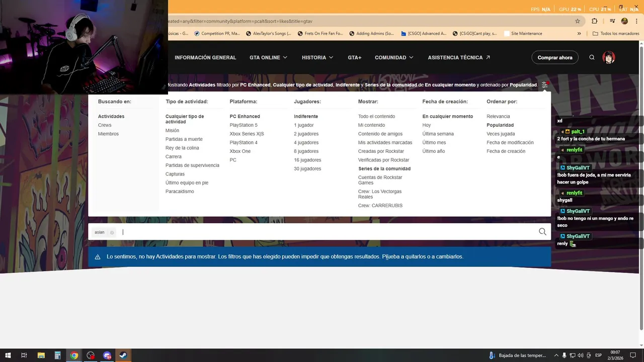The image size is (644, 362).
Task: Show Mi contenido only
Action: (x=371, y=125)
